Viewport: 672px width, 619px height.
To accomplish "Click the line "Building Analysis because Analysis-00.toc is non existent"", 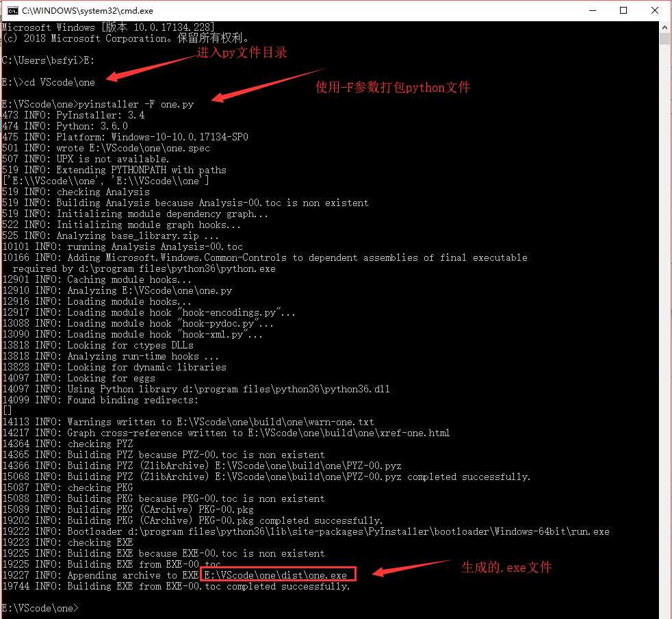I will point(212,203).
